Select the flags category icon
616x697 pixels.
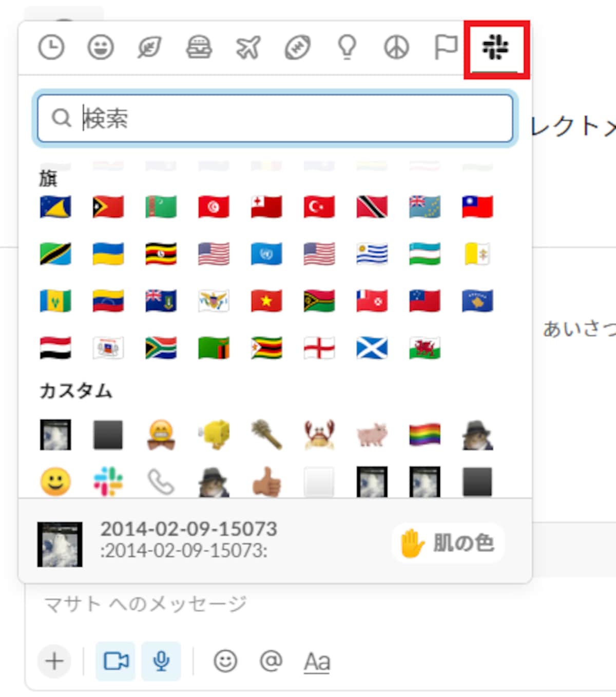pyautogui.click(x=446, y=48)
